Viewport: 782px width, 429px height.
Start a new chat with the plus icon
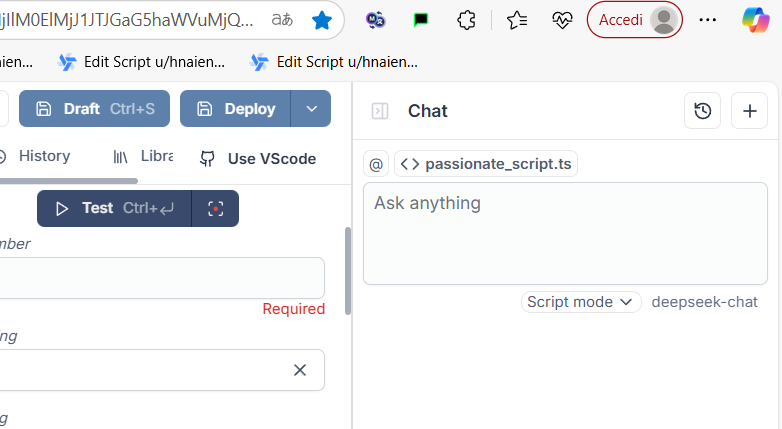pos(749,111)
